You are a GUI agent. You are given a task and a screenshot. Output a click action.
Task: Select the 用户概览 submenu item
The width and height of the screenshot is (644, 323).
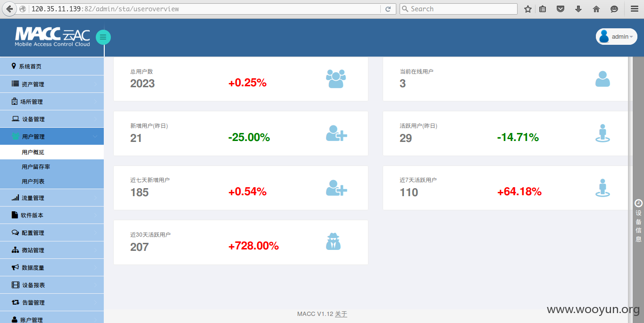[52, 152]
